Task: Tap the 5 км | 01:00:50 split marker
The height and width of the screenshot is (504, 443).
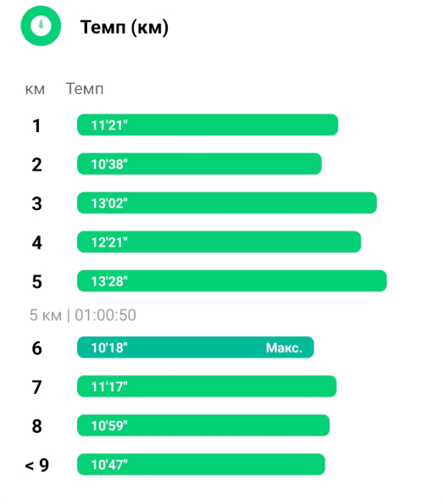Action: point(83,315)
